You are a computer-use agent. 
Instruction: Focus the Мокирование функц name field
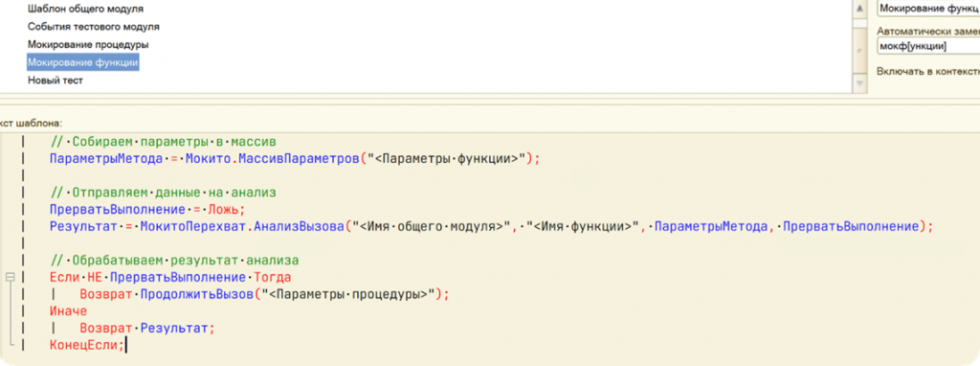click(x=928, y=9)
